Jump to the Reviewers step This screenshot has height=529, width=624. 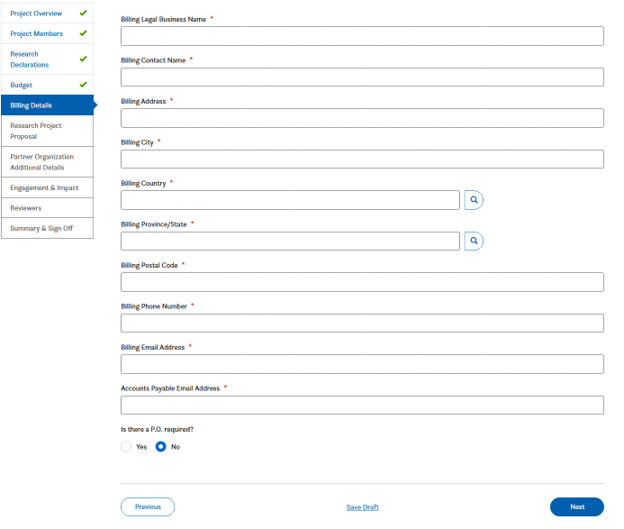47,208
